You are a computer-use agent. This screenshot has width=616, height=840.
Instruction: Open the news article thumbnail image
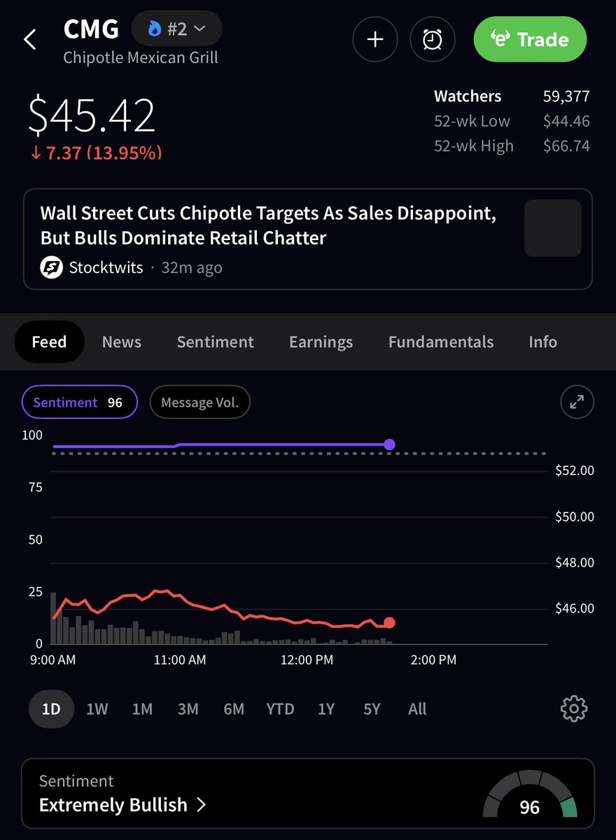pos(553,228)
